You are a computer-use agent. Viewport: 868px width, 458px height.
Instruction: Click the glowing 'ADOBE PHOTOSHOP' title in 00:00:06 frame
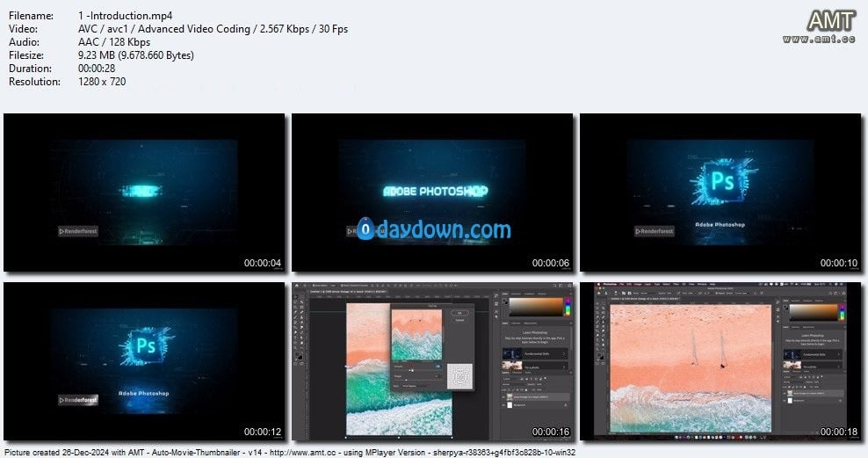coord(436,191)
